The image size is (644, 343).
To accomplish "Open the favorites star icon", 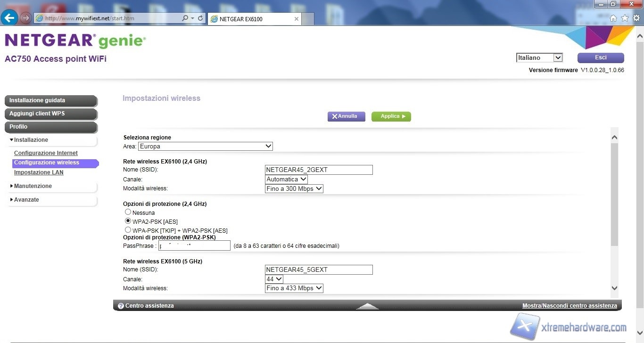I will pyautogui.click(x=625, y=18).
